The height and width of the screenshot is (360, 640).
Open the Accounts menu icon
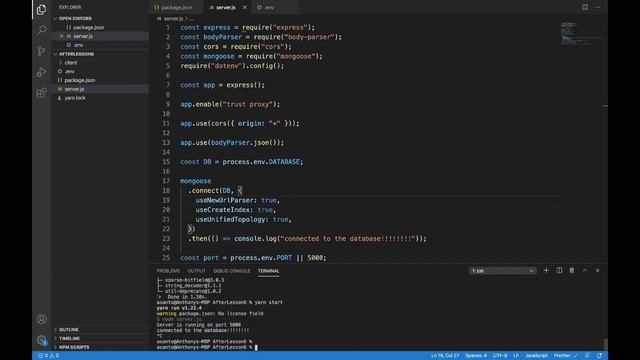(41, 319)
